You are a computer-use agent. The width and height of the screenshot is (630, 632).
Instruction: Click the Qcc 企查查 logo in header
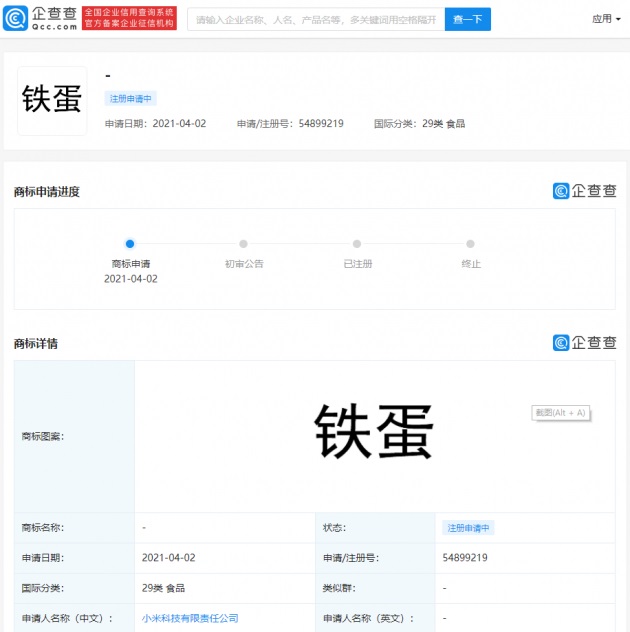tap(39, 18)
